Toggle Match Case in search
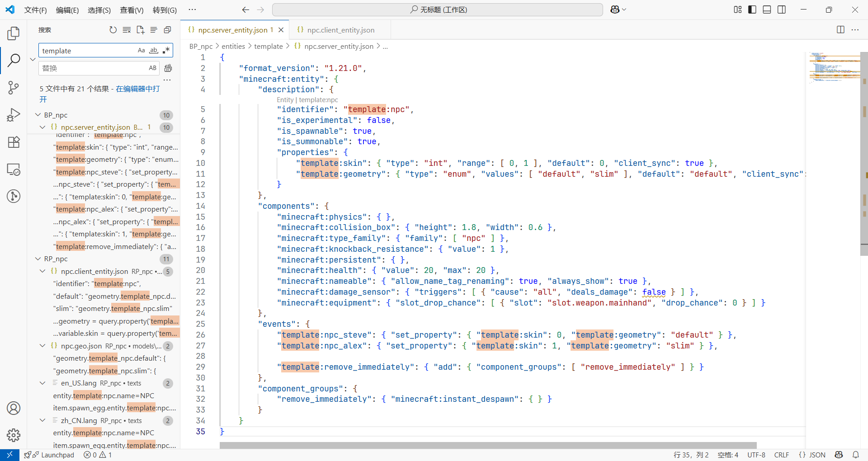Image resolution: width=868 pixels, height=461 pixels. tap(142, 50)
